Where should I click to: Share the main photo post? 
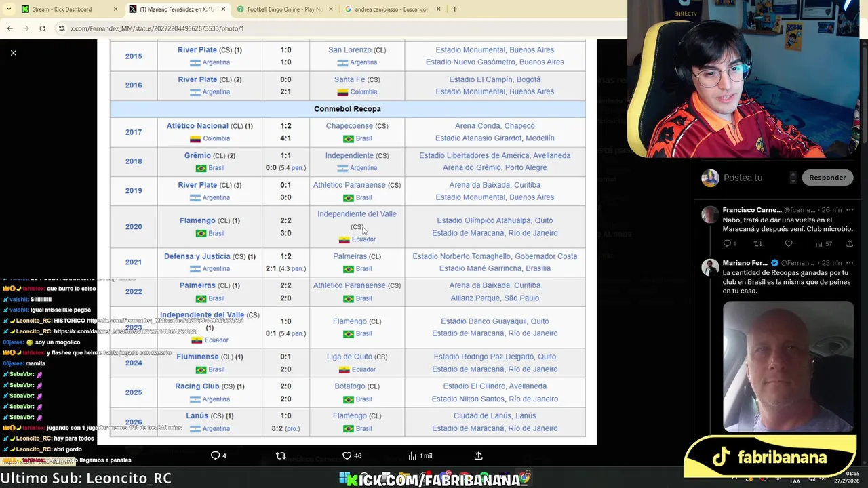(478, 455)
